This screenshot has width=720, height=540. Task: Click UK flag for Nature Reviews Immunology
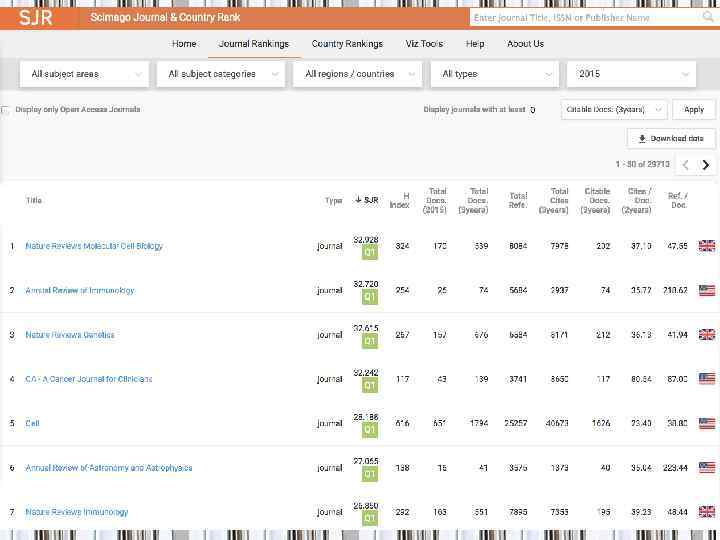point(707,512)
